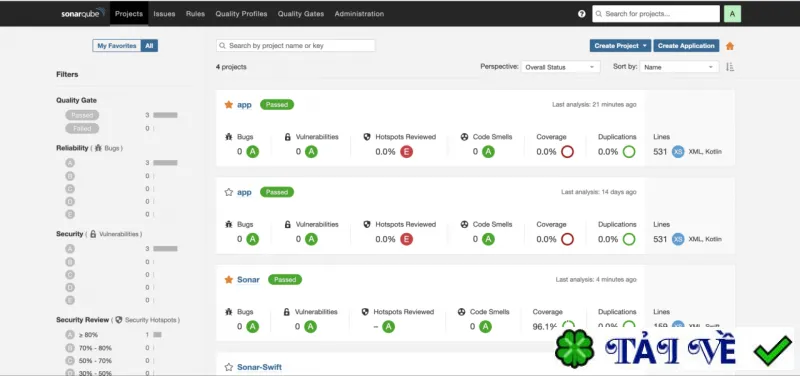The height and width of the screenshot is (376, 800).
Task: Click Code Smells A rating of Sonar project
Action: 486,327
